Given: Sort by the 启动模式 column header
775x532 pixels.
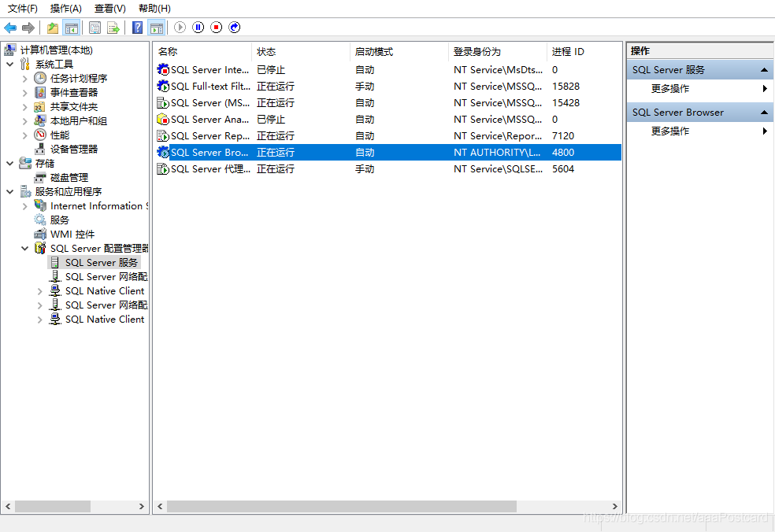Looking at the screenshot, I should pyautogui.click(x=399, y=51).
